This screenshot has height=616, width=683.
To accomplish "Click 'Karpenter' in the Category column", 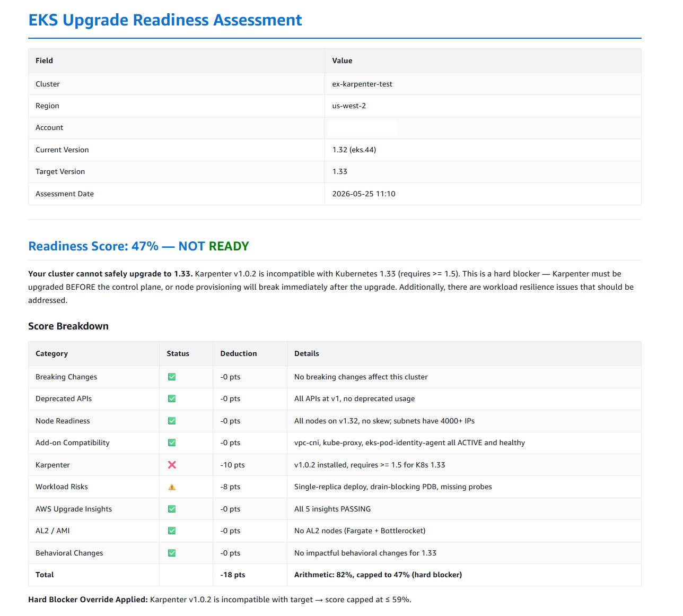I will (x=52, y=465).
